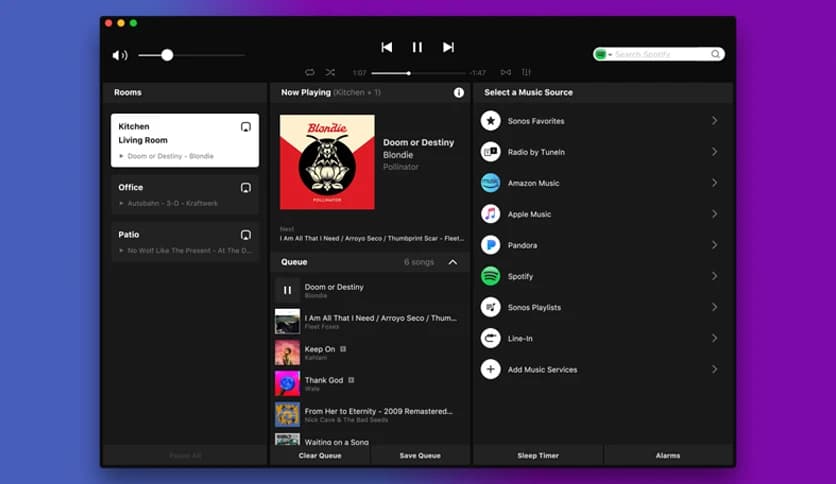Open group options for Patio room
This screenshot has height=484, width=836.
(x=246, y=235)
